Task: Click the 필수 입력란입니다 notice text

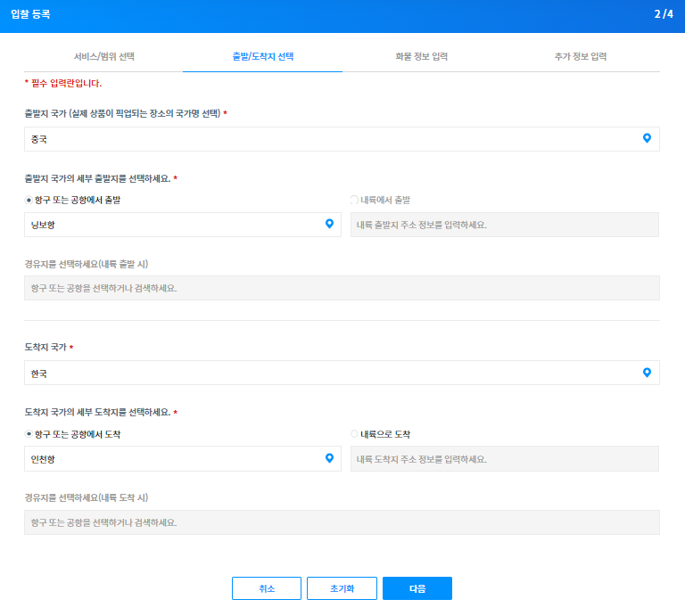Action: (63, 84)
